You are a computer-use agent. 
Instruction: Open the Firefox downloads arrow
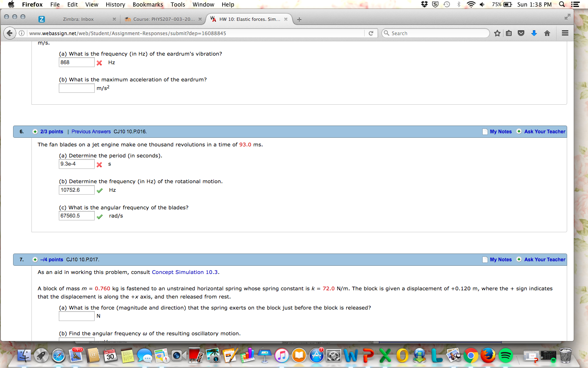click(534, 33)
